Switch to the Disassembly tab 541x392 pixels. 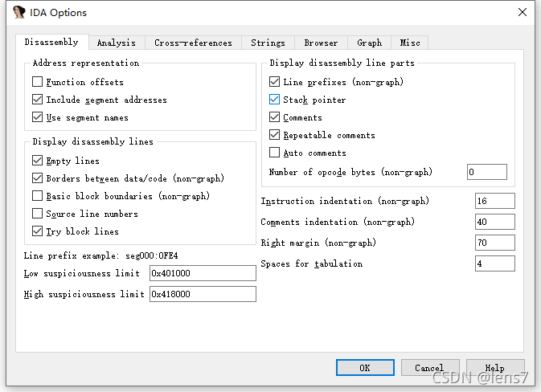tap(51, 42)
